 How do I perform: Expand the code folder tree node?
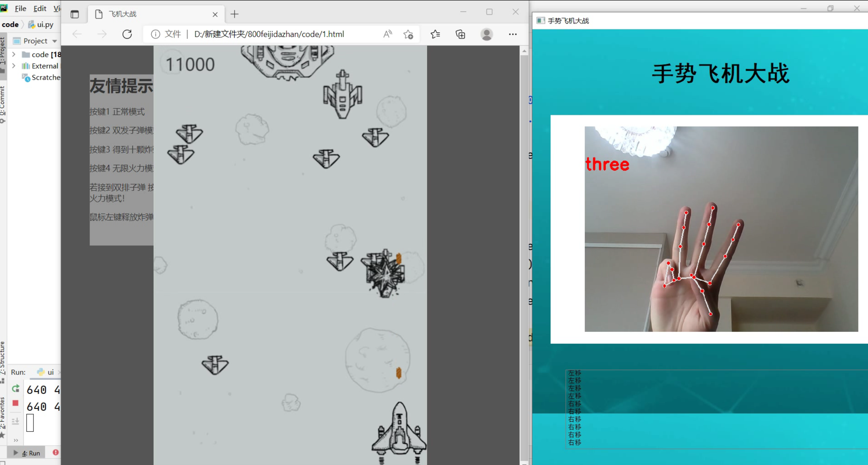click(14, 54)
